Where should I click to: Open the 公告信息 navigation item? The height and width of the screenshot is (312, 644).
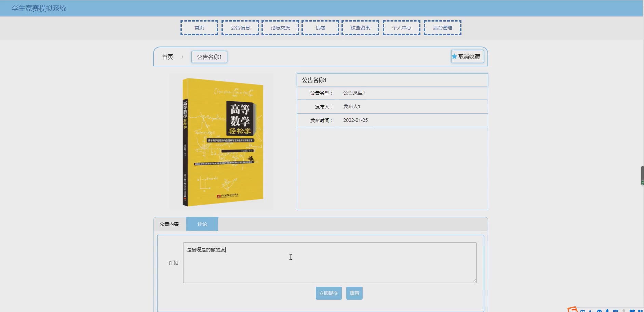coord(240,28)
